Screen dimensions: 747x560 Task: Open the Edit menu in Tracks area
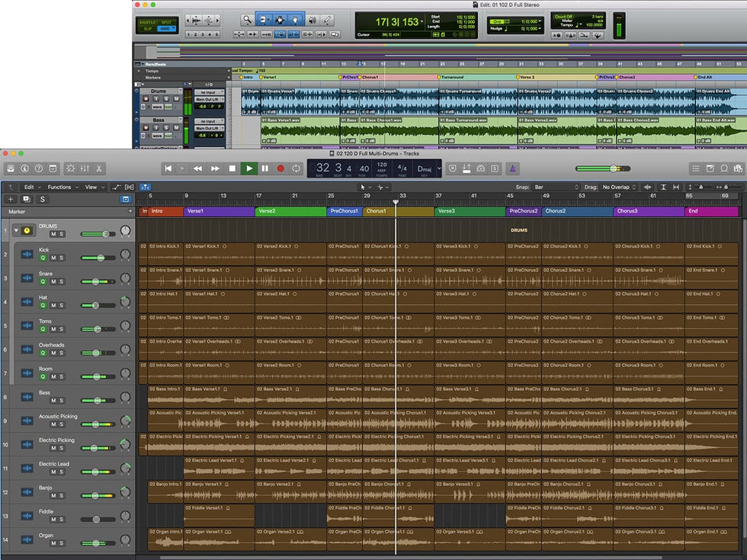[30, 187]
